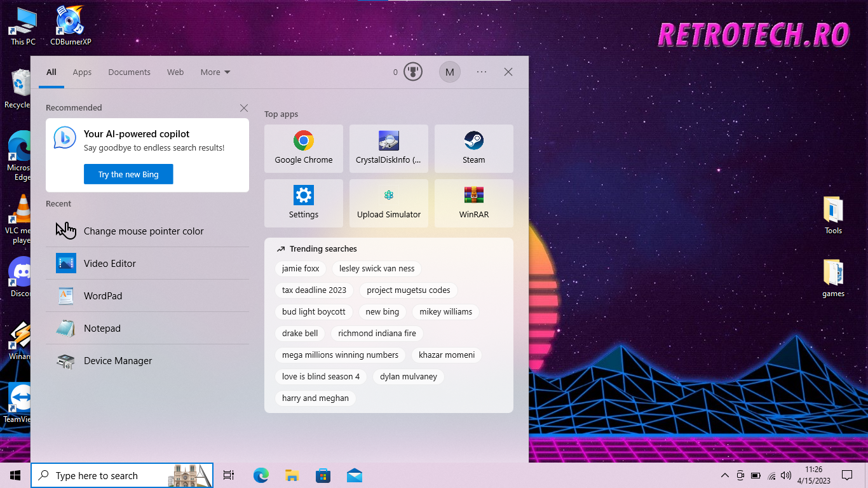Screen dimensions: 868x488
Task: Select richmond indiana fire trending search
Action: (x=377, y=334)
